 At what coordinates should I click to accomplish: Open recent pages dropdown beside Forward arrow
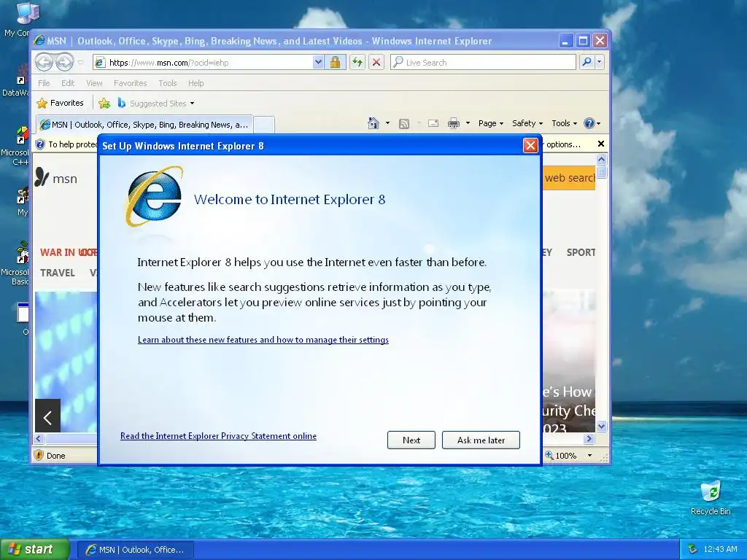pyautogui.click(x=80, y=63)
